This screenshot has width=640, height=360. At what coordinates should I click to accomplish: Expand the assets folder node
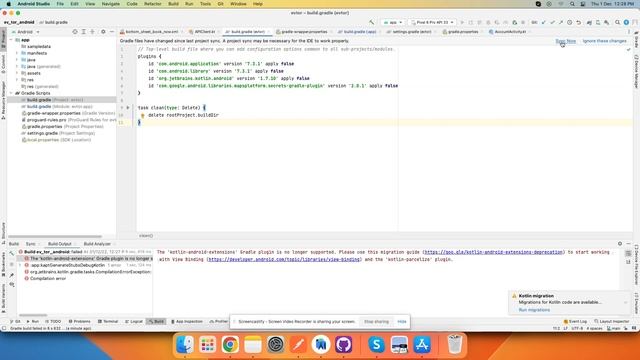(17, 73)
